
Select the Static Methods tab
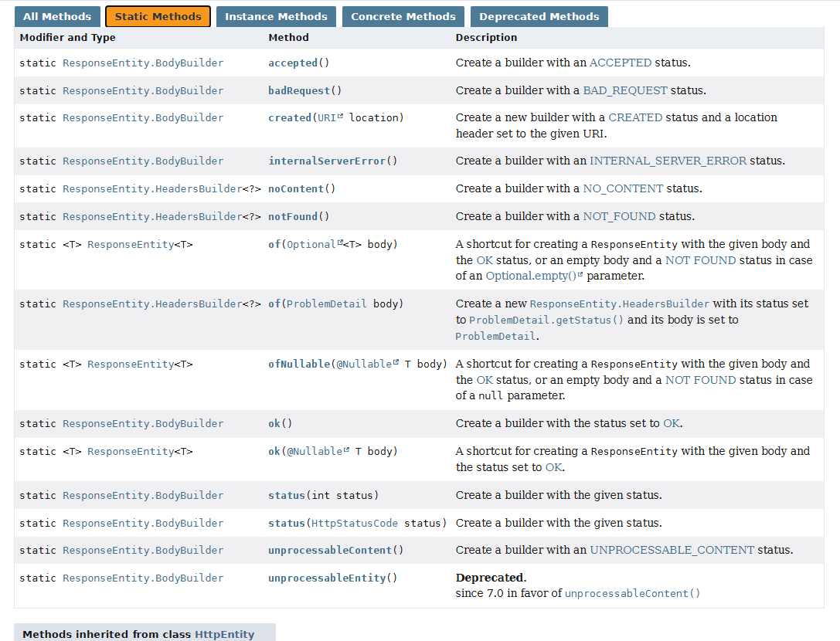click(158, 16)
